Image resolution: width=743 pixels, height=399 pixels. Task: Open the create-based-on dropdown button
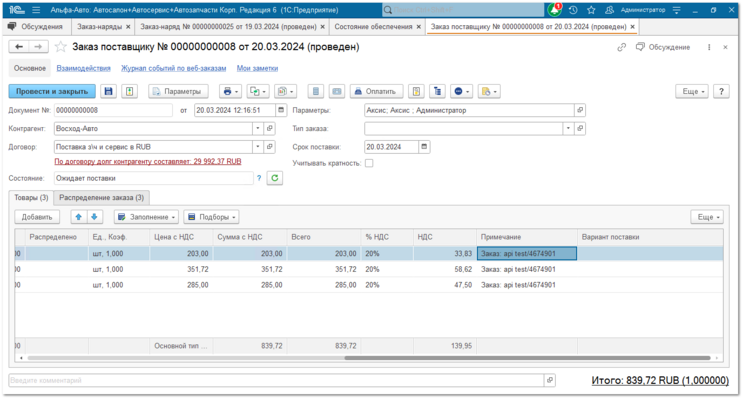click(x=258, y=91)
